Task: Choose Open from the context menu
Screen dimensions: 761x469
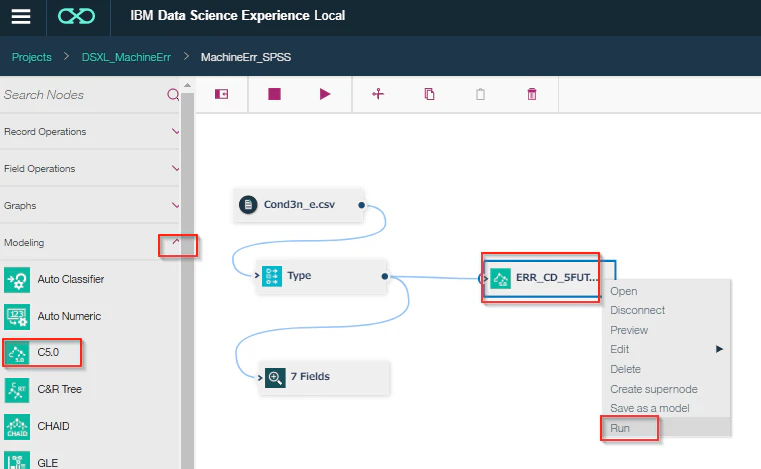Action: 624,291
